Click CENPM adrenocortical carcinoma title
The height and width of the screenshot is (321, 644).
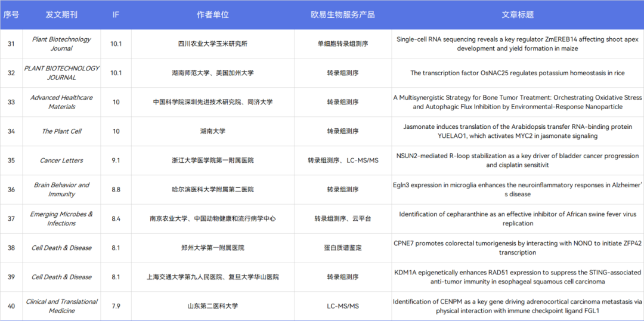coord(518,306)
